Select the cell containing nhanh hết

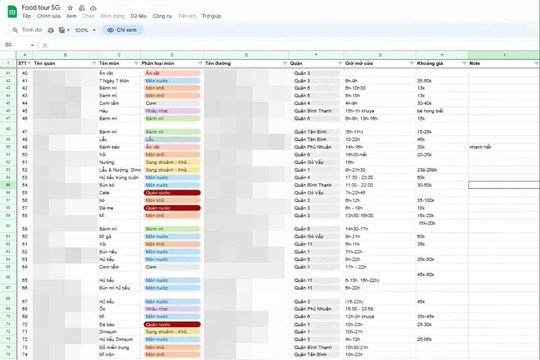(504, 147)
